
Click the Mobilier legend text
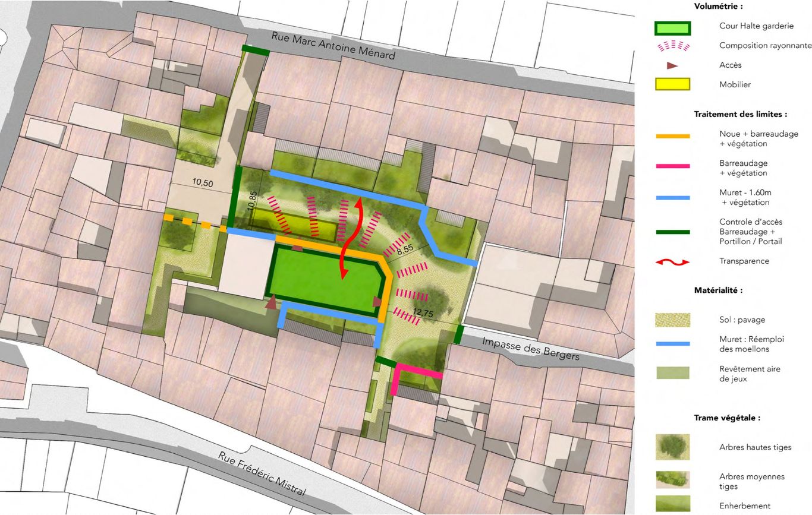pos(736,84)
